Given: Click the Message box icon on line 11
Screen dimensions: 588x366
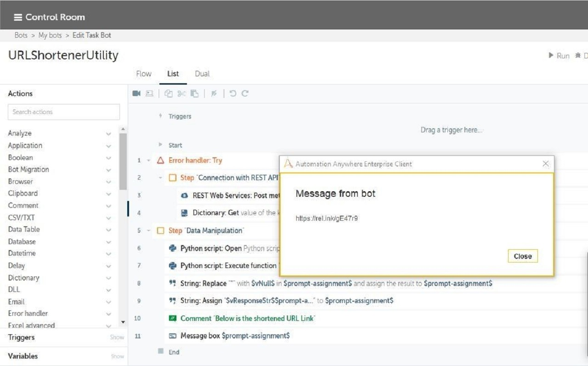Looking at the screenshot, I should (173, 336).
